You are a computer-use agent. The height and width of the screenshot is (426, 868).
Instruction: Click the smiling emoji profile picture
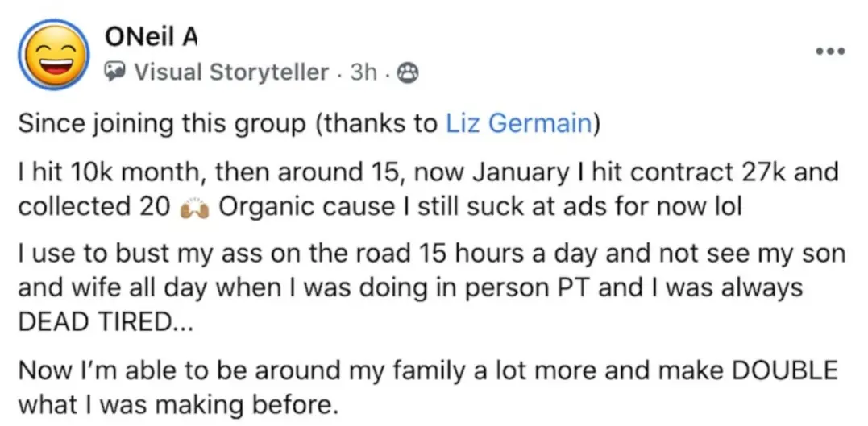pyautogui.click(x=54, y=54)
